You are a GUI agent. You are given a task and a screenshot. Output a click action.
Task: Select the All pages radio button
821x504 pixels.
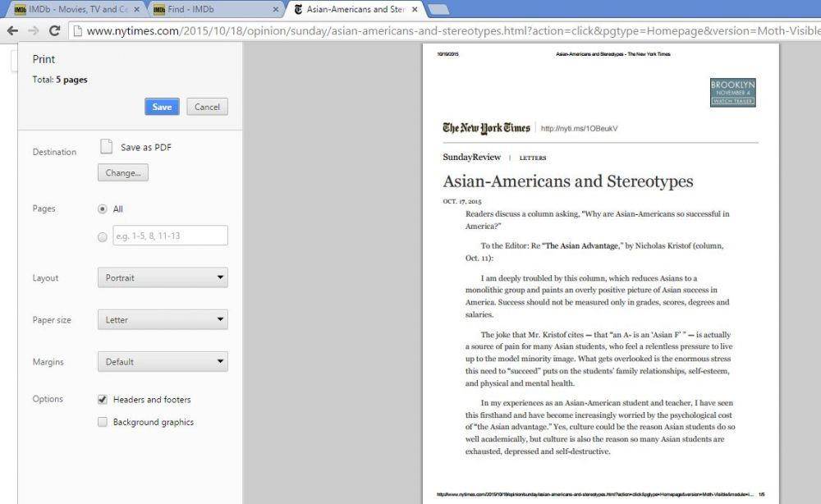pyautogui.click(x=103, y=209)
